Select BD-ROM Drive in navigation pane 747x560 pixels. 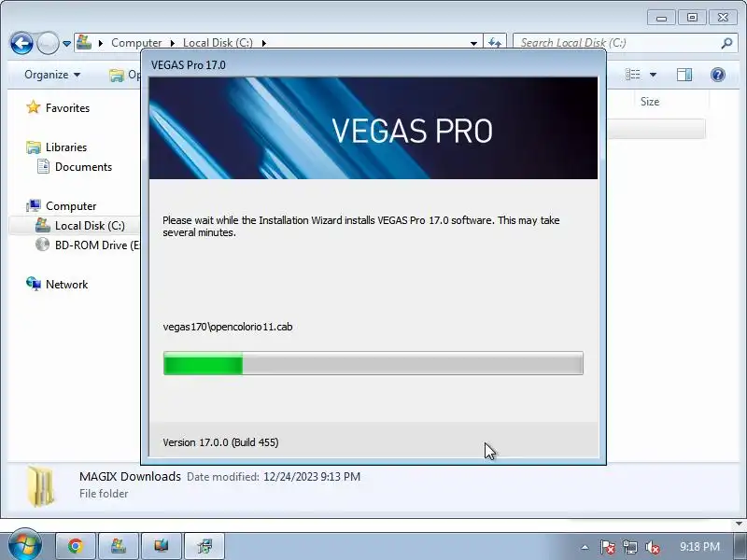tap(97, 245)
